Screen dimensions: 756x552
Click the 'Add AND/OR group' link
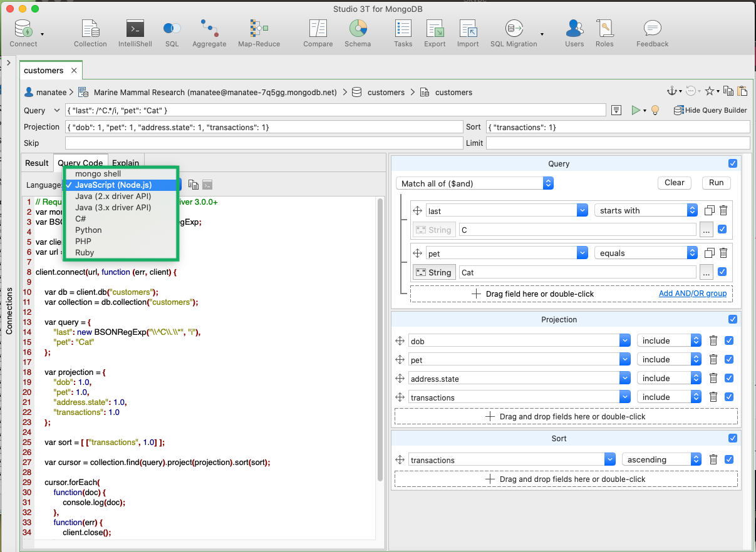[692, 294]
